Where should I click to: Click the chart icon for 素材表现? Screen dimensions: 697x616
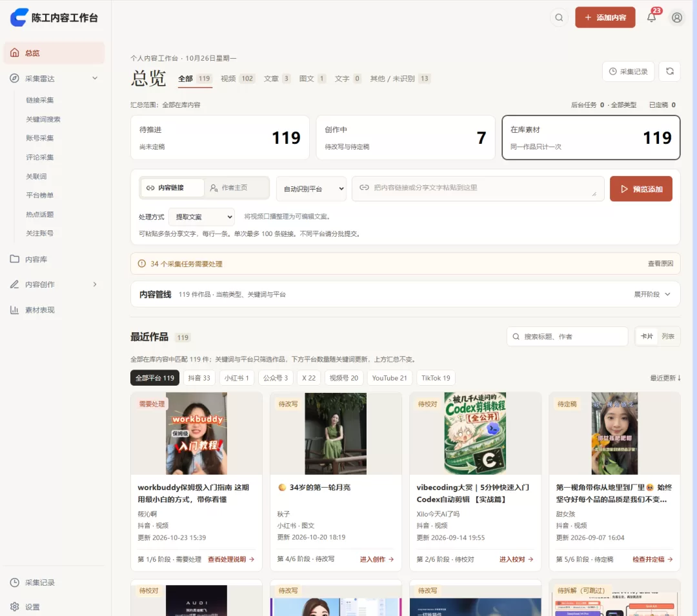point(15,310)
